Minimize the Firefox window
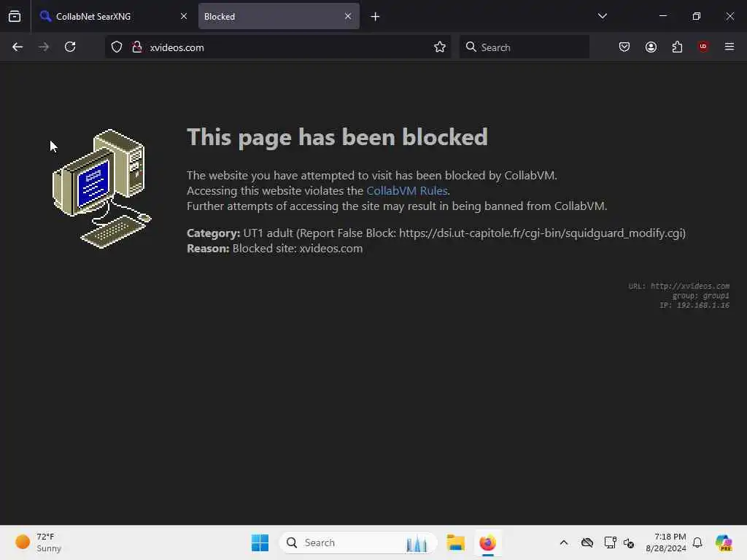 [x=662, y=16]
